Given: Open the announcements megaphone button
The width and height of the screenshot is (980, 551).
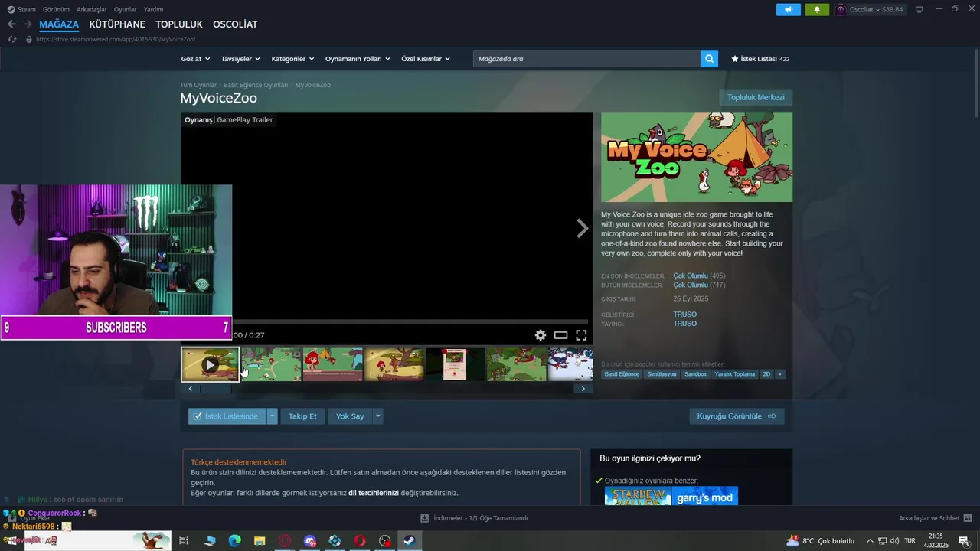Looking at the screenshot, I should click(x=788, y=9).
